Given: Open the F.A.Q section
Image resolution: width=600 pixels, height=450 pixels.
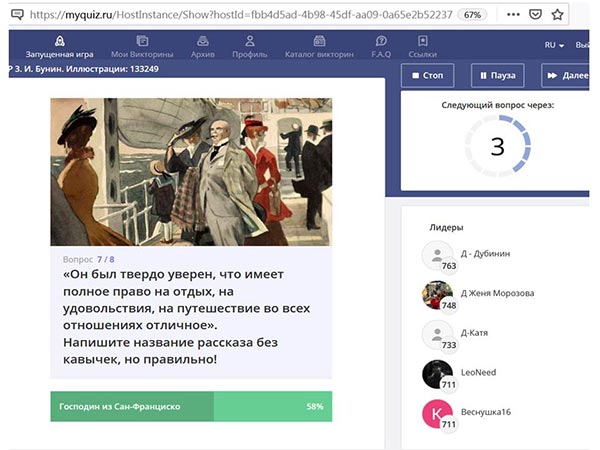Looking at the screenshot, I should [381, 47].
